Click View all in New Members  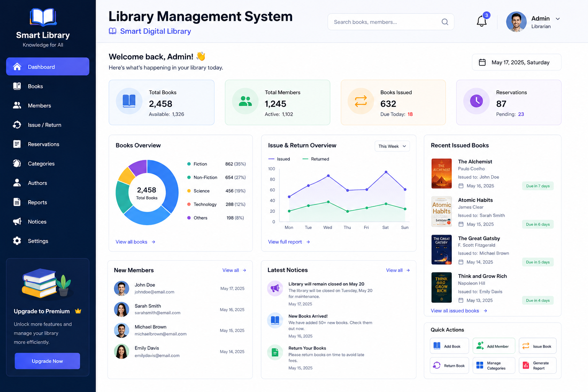(234, 270)
